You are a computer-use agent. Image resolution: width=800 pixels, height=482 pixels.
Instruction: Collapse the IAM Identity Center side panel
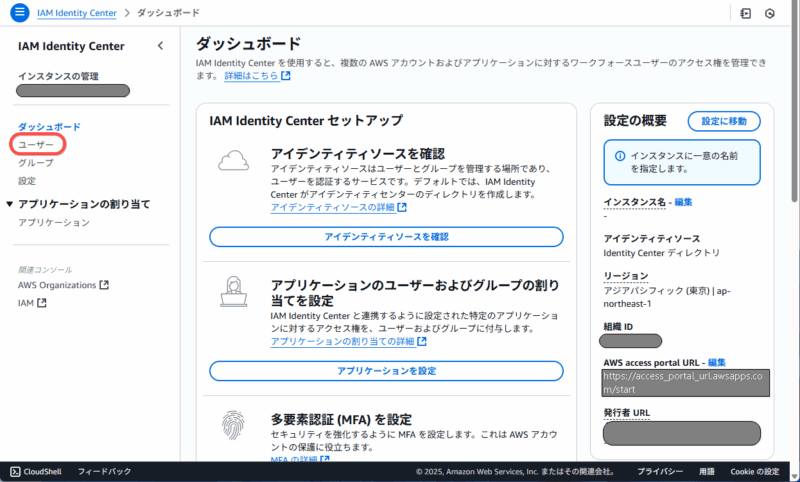coord(160,46)
